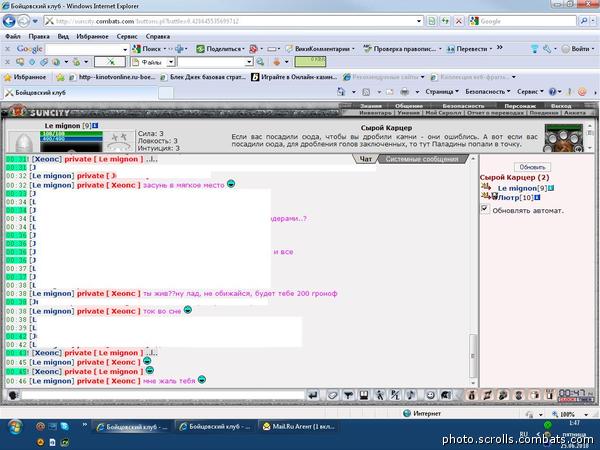Click the Выход game menu item
Viewport: 600px width, 450px height.
561,106
